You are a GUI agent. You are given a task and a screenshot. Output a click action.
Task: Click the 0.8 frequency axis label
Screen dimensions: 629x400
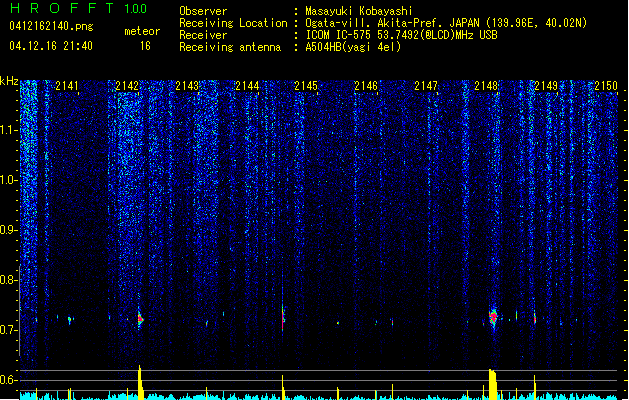9,280
